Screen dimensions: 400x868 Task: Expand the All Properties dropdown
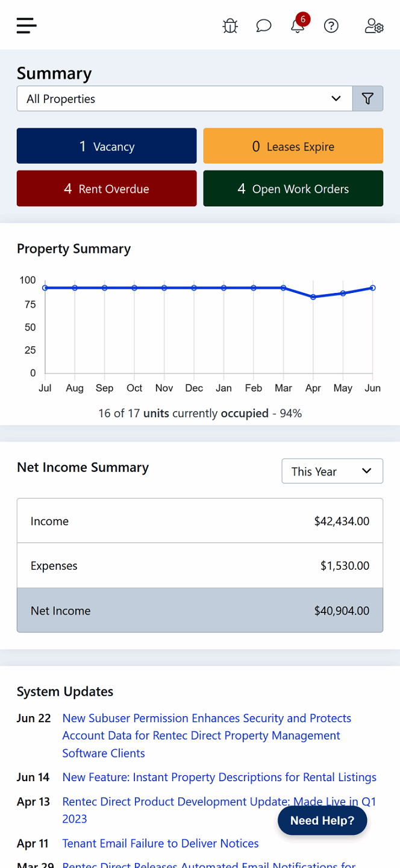point(184,99)
